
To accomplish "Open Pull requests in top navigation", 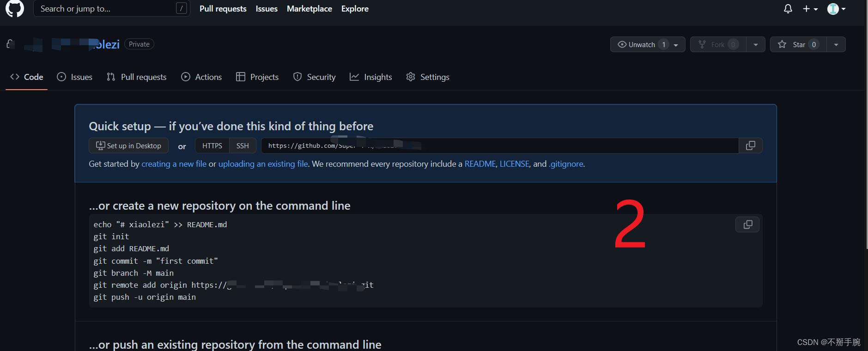I will (223, 9).
